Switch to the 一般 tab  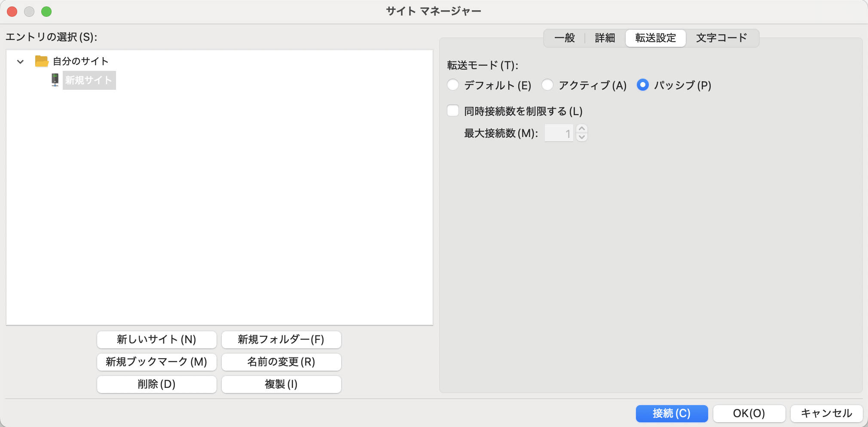click(x=565, y=38)
